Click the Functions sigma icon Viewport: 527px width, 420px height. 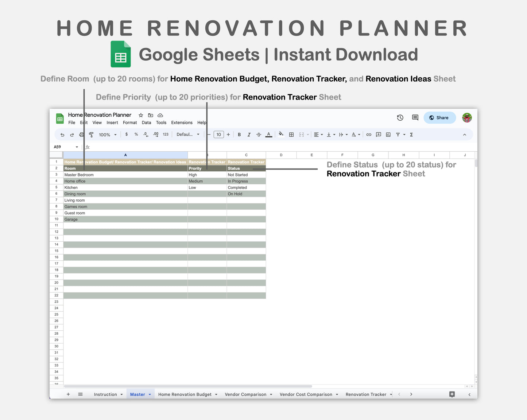pyautogui.click(x=411, y=135)
